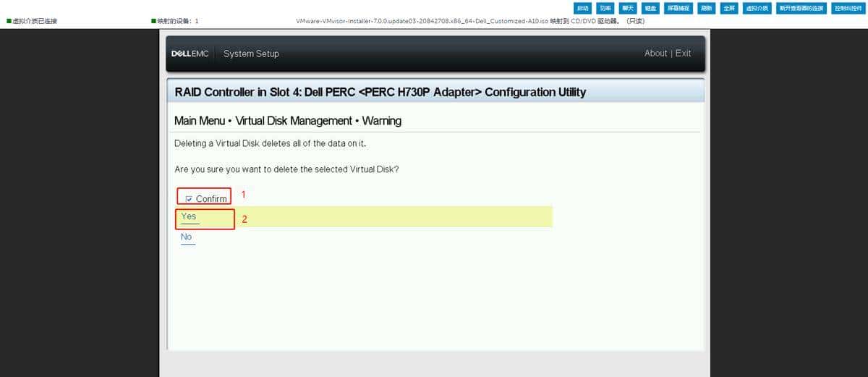868x377 pixels.
Task: Click the 映射的设备: 1 status text
Action: point(174,22)
